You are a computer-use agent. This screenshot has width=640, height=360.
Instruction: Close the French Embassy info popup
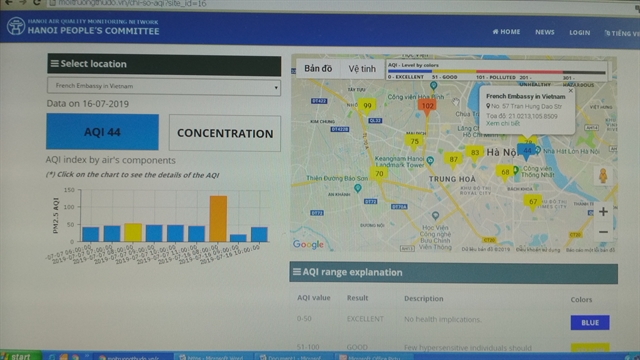571,91
